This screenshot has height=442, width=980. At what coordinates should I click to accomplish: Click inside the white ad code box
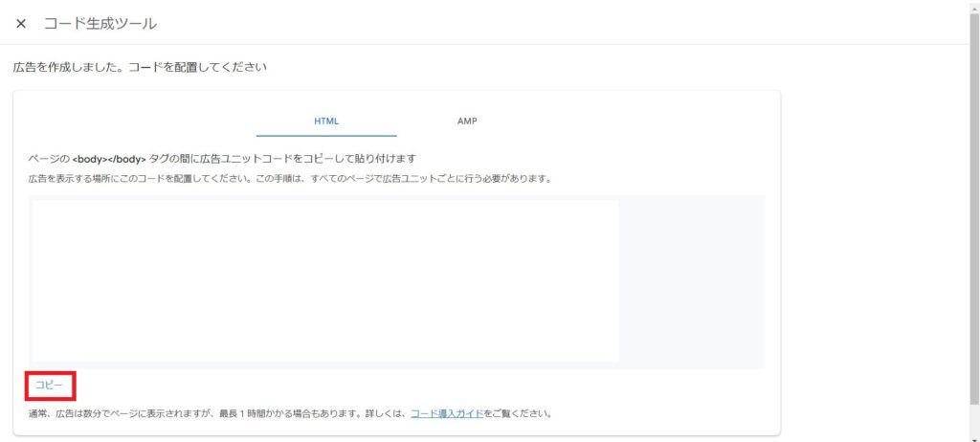pos(325,280)
